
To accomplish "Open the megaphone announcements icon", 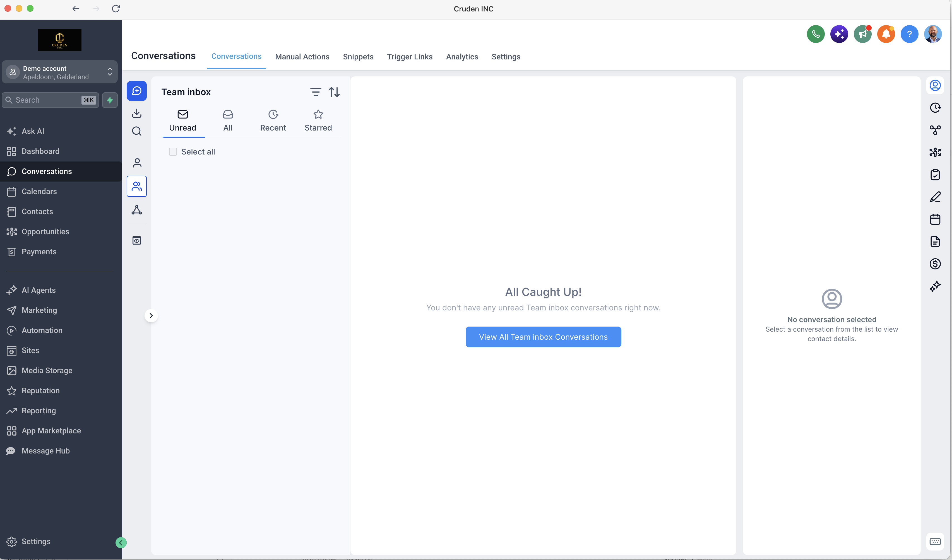I will point(862,34).
